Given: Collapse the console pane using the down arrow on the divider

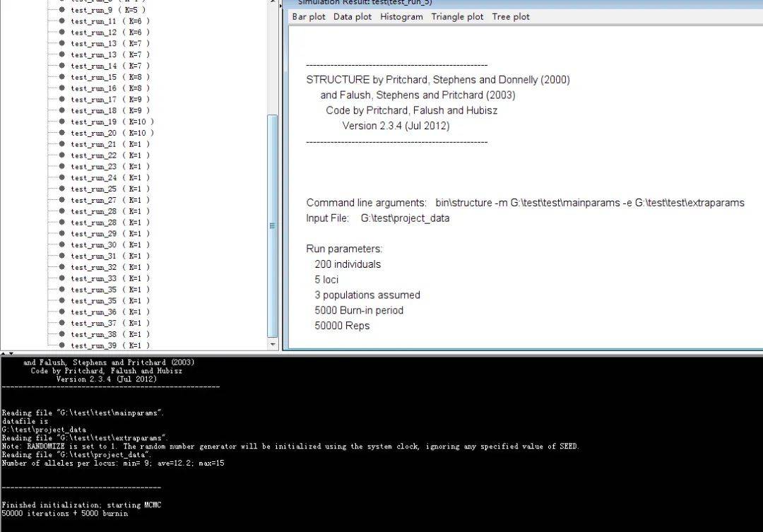Looking at the screenshot, I should 11,353.
